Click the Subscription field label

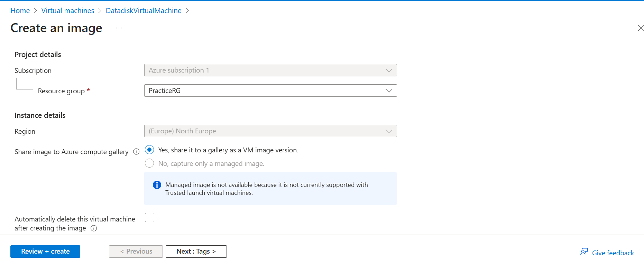(x=33, y=70)
